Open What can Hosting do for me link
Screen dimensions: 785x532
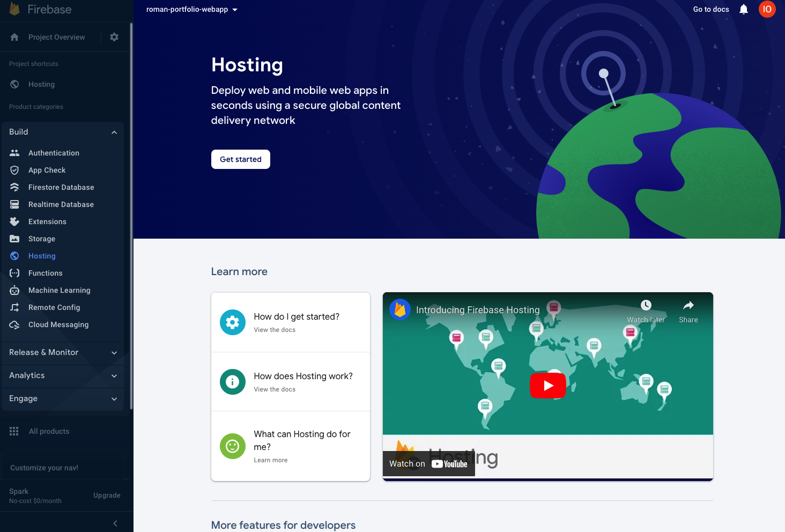tap(291, 446)
